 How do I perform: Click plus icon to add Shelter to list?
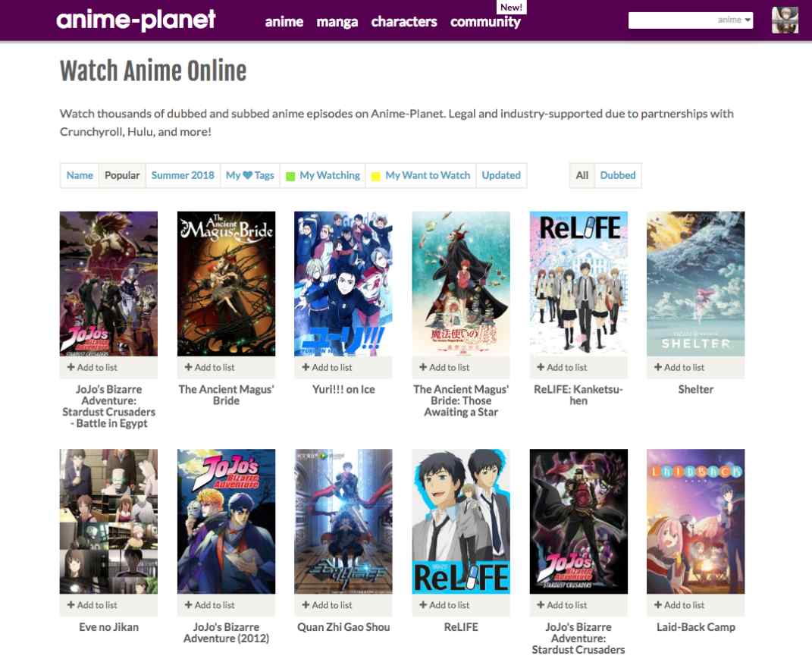658,368
